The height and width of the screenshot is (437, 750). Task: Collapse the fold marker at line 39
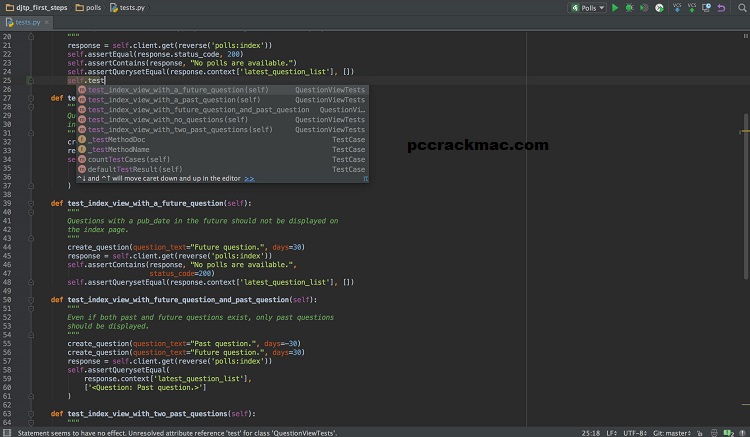pyautogui.click(x=31, y=203)
